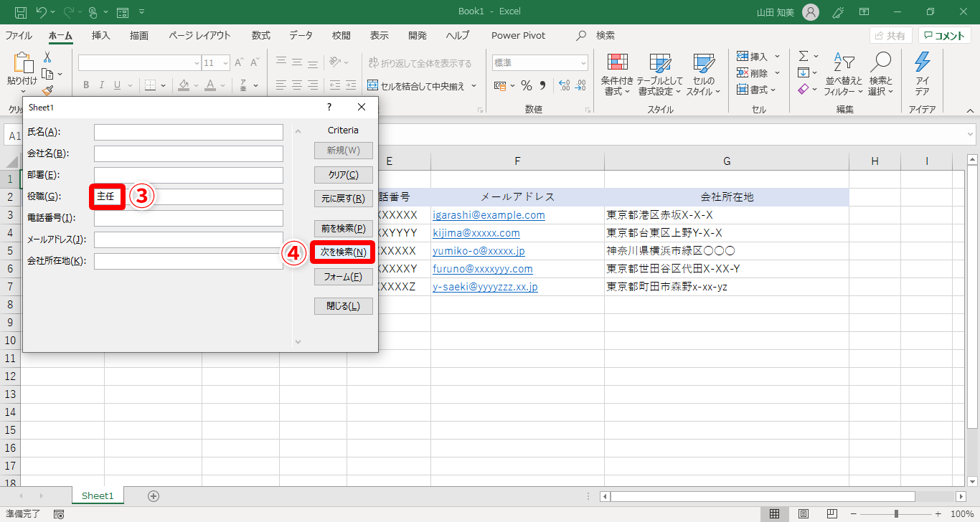Click the クリア(C) button in the dialog
The width and height of the screenshot is (980, 522).
[344, 175]
